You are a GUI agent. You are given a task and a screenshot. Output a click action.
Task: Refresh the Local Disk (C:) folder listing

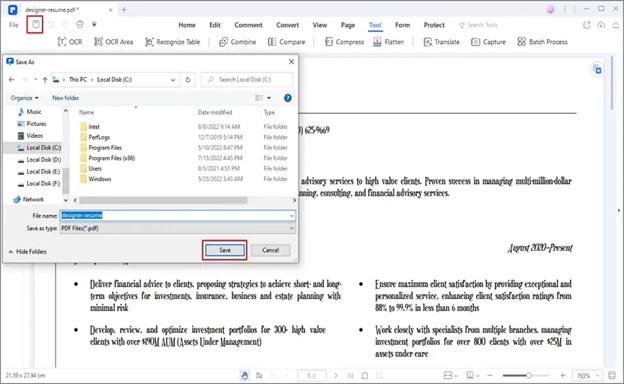coord(188,80)
